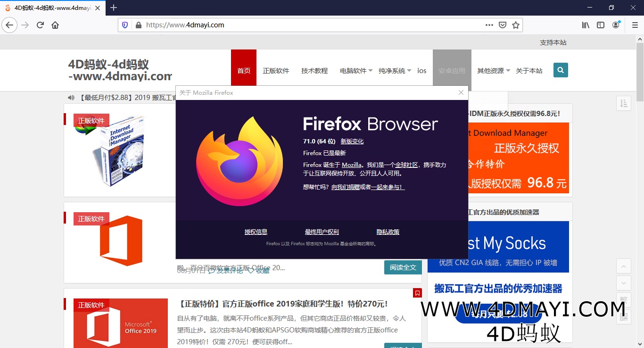This screenshot has height=348, width=644.
Task: Follow the Mozilla link in dialog
Action: click(x=352, y=165)
